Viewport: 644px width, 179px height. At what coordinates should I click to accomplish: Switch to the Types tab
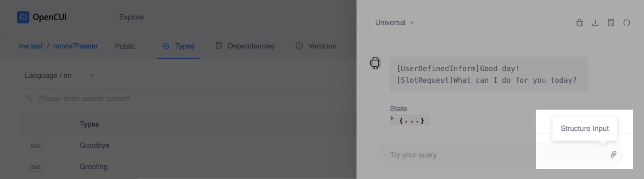(179, 46)
